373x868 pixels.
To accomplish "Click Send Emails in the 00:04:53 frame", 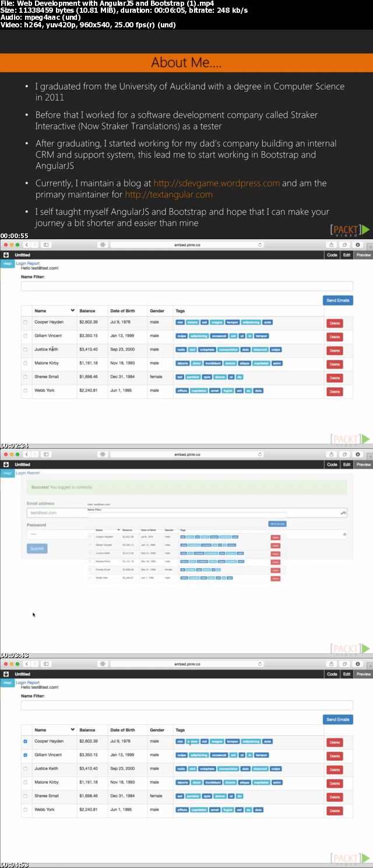I will pyautogui.click(x=338, y=720).
